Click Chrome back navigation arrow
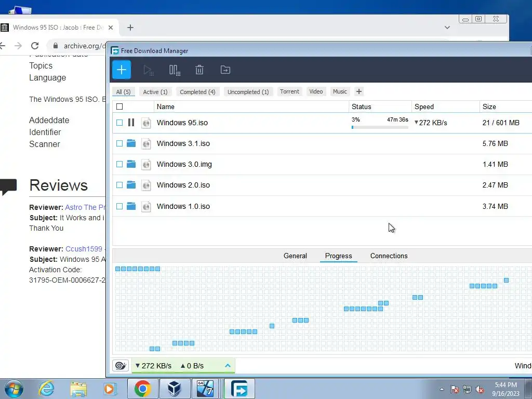Viewport: 532px width, 399px height. coord(3,46)
